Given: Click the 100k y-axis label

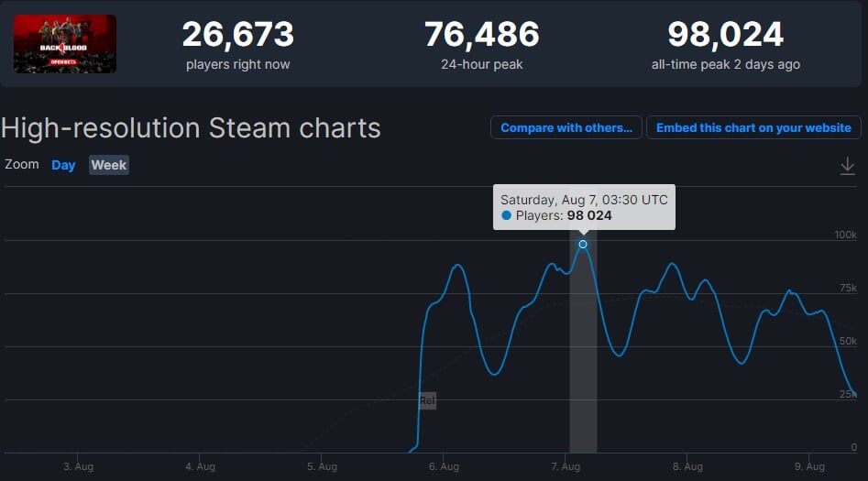Looking at the screenshot, I should tap(844, 235).
